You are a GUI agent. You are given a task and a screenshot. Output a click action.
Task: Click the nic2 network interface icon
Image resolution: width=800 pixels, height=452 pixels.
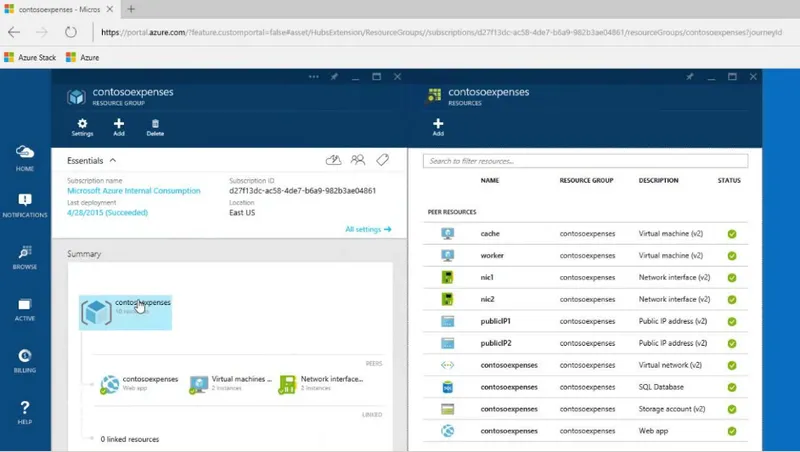coord(447,299)
